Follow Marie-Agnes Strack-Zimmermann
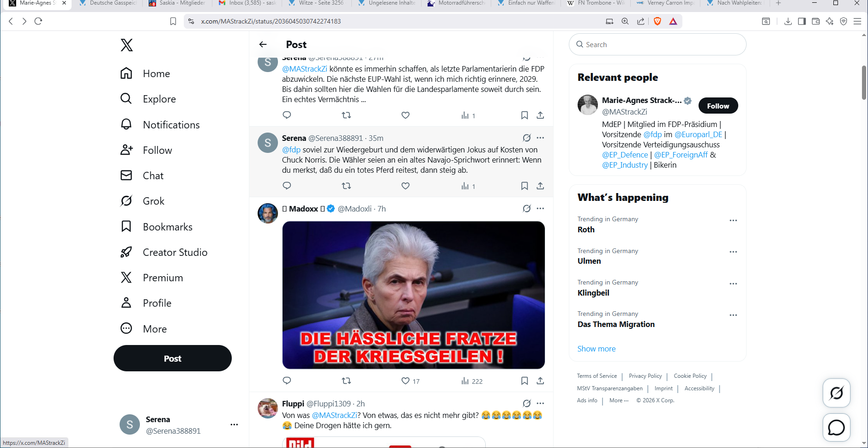The height and width of the screenshot is (448, 868). [718, 106]
